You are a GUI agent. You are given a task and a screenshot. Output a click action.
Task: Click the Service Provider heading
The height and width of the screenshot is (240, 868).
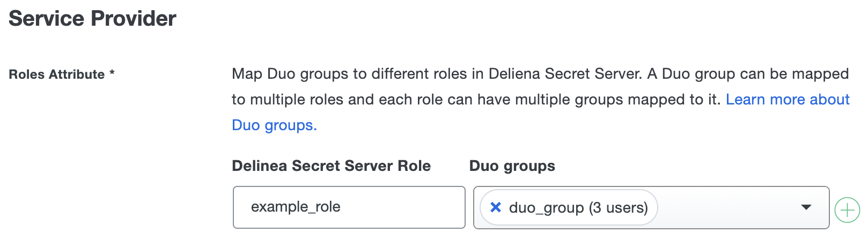point(92,19)
